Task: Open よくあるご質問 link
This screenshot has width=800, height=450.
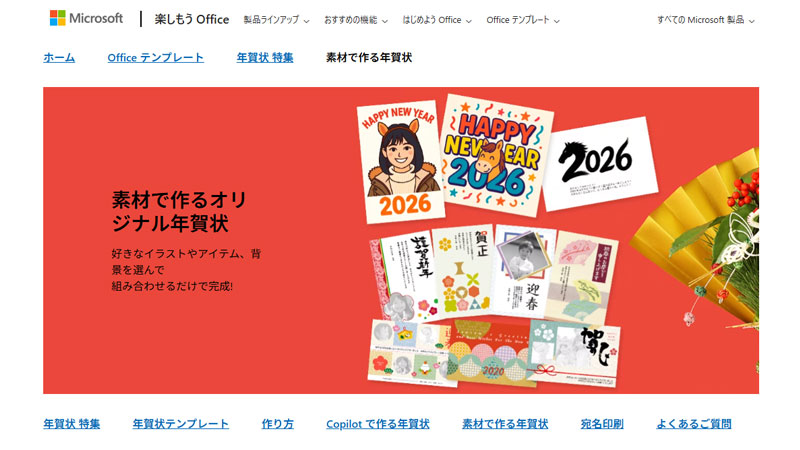Action: pyautogui.click(x=694, y=424)
